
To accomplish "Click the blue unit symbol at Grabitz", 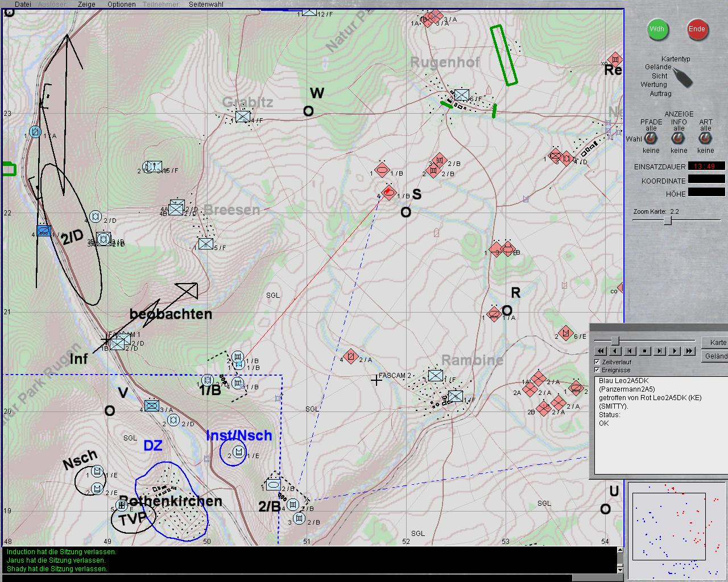I will tap(243, 117).
